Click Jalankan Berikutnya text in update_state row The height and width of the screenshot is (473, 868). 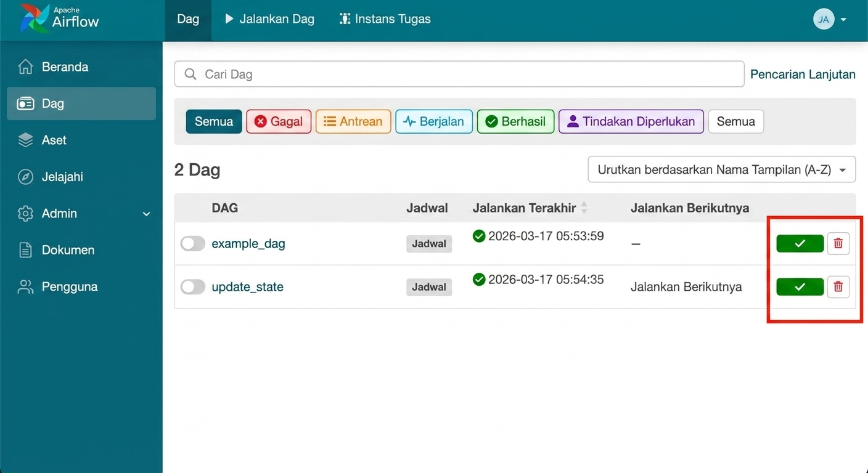pos(686,287)
